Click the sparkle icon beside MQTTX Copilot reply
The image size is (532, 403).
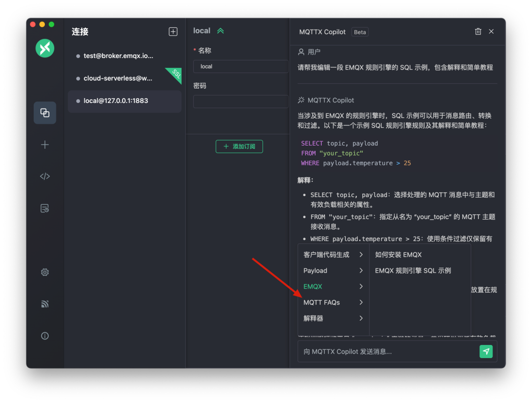[x=301, y=100]
